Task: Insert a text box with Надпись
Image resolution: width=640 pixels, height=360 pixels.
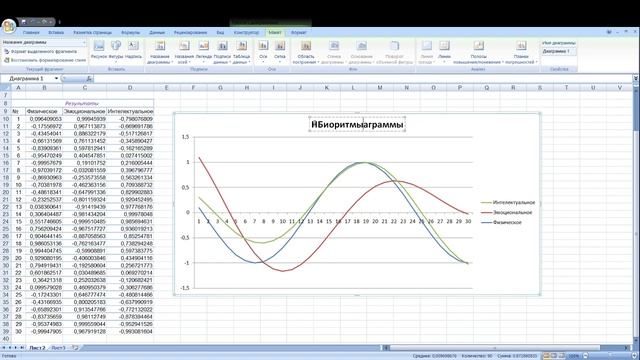Action: coord(133,50)
